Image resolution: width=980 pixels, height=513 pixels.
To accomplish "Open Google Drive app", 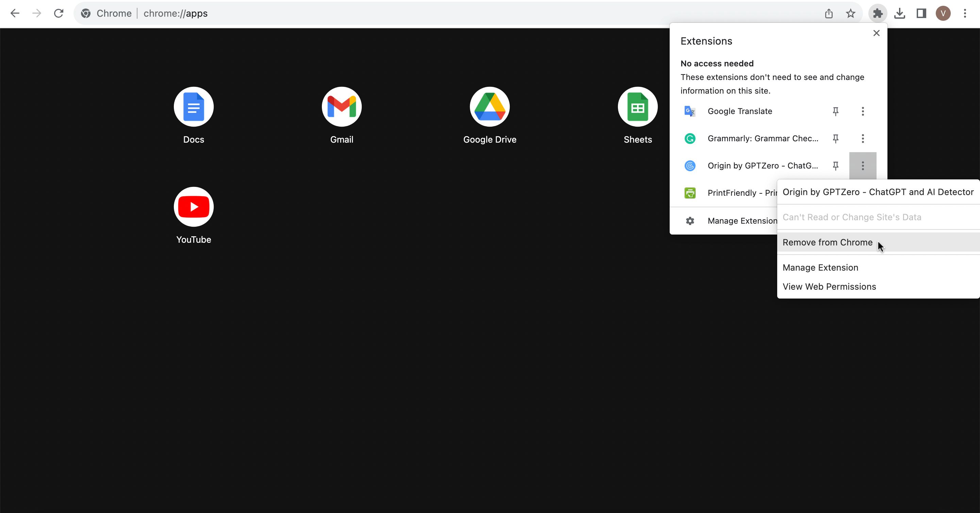I will pyautogui.click(x=490, y=107).
